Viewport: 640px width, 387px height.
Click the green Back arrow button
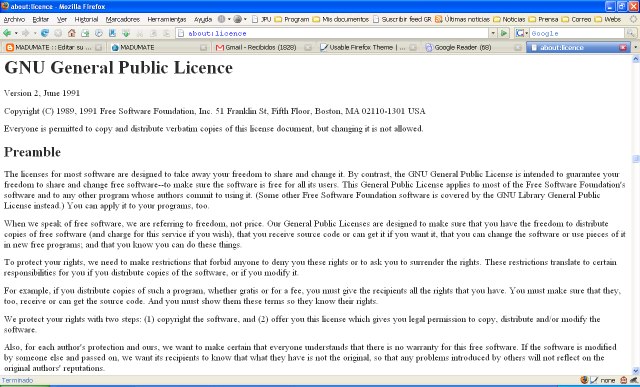(x=7, y=33)
